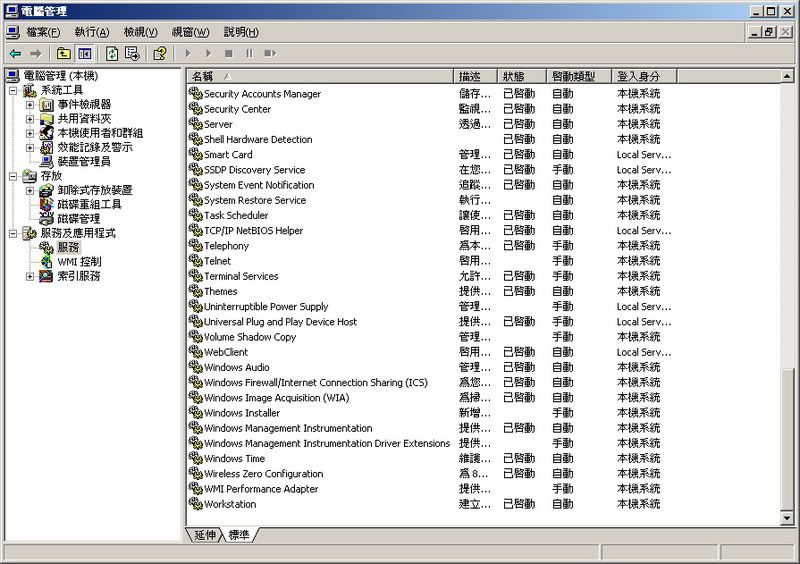The width and height of the screenshot is (800, 564).
Task: Click the Refresh toolbar icon
Action: pyautogui.click(x=113, y=53)
